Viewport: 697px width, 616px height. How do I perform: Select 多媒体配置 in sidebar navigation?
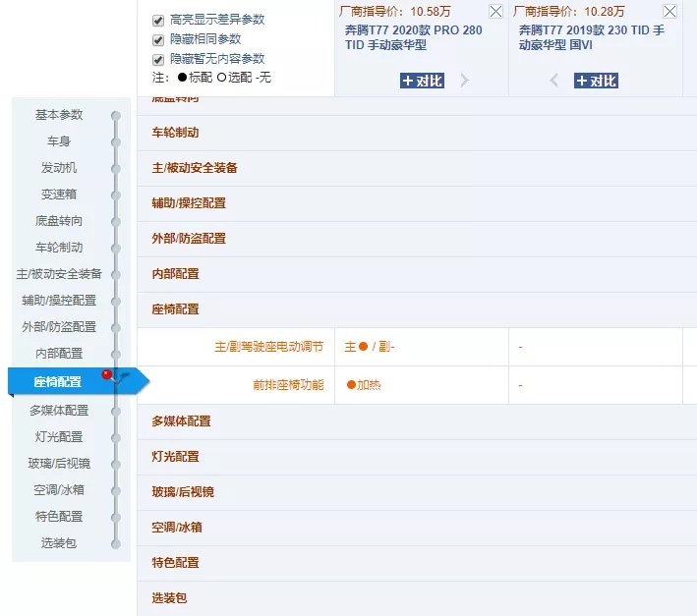tap(59, 411)
